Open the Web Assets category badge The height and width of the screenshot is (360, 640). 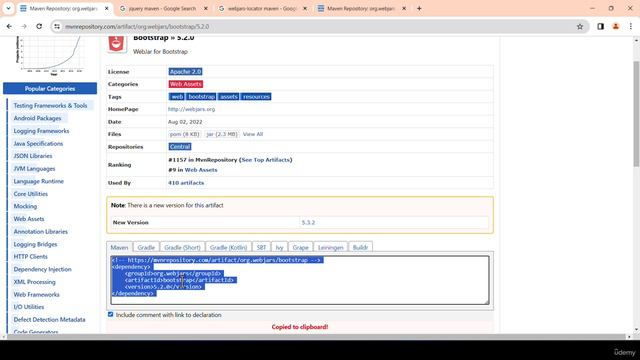[186, 84]
